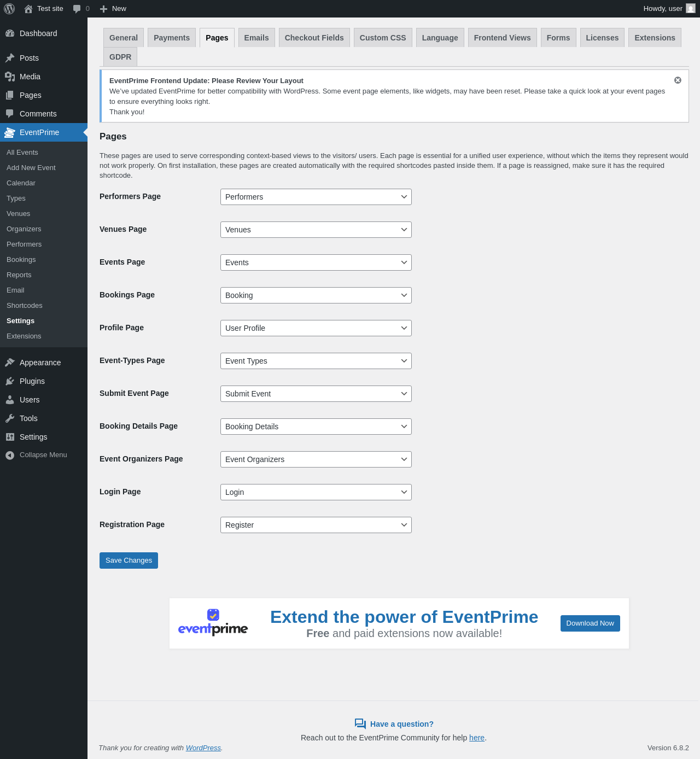This screenshot has width=700, height=759.
Task: Switch to the Extensions tab
Action: (655, 38)
